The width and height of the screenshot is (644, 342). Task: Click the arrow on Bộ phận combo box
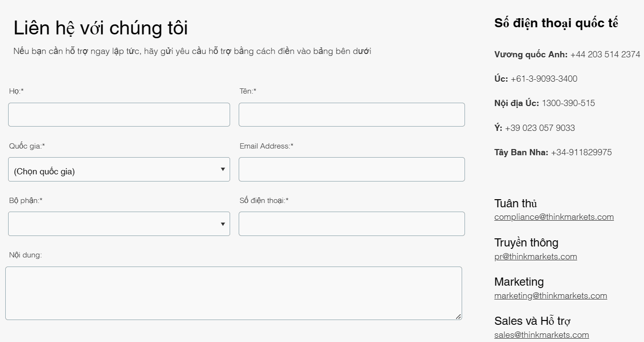[x=222, y=224]
